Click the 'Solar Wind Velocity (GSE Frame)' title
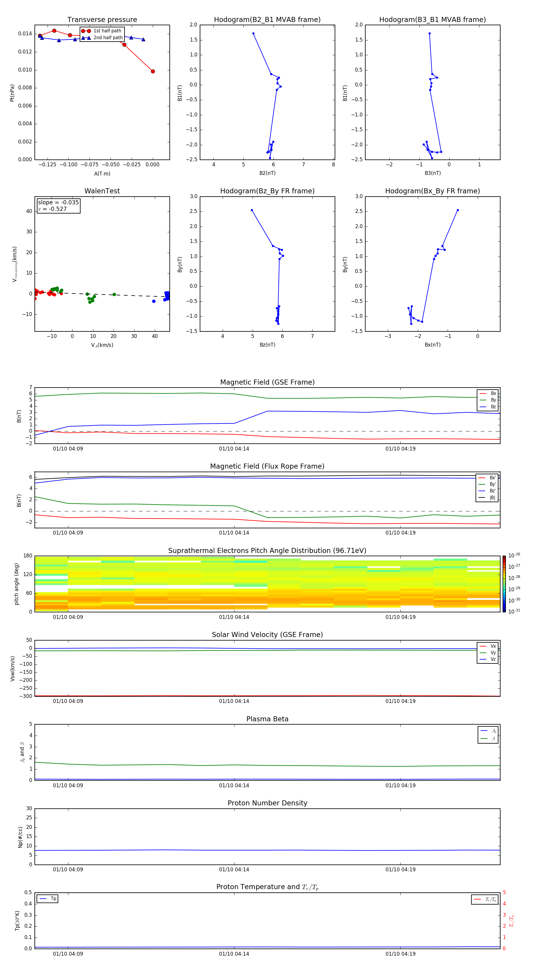Screen dimensions: 535x980 pyautogui.click(x=267, y=635)
